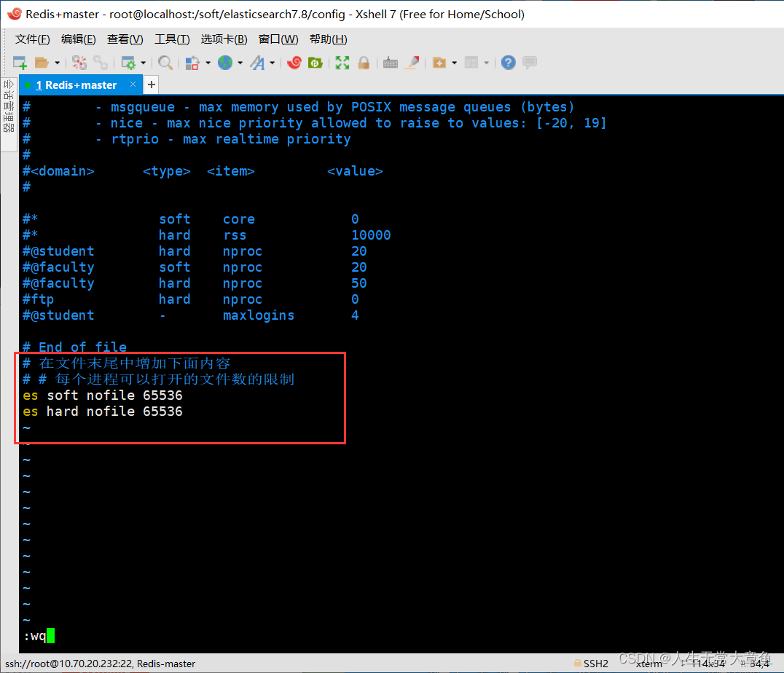The image size is (784, 673).
Task: Expand the open folder dropdown arrow
Action: [x=56, y=63]
